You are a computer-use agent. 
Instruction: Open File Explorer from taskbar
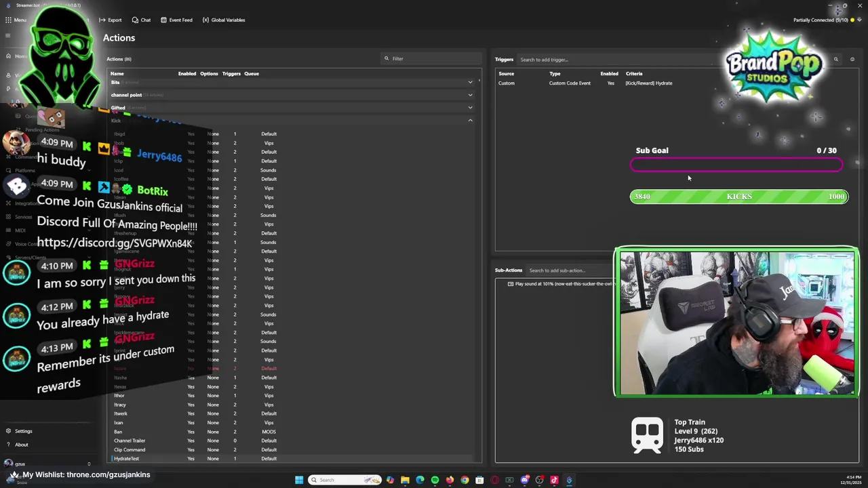405,480
